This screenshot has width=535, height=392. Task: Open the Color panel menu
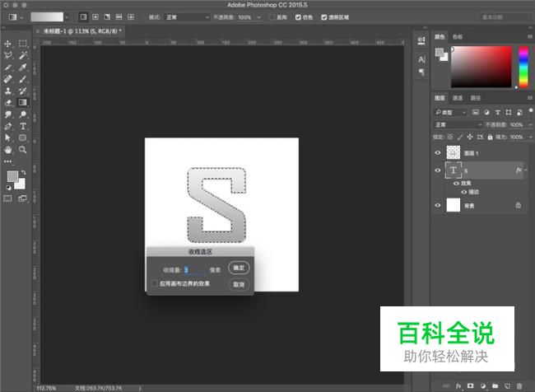click(529, 36)
